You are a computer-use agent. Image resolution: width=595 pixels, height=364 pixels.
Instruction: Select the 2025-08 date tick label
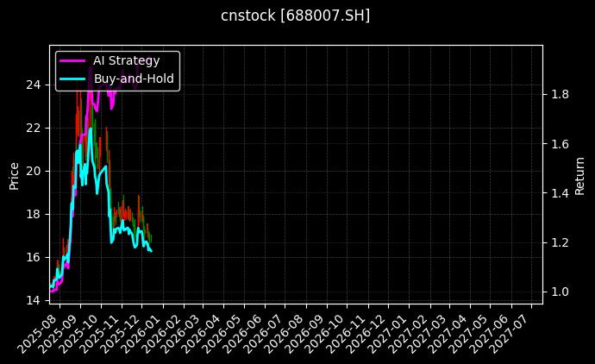point(35,331)
